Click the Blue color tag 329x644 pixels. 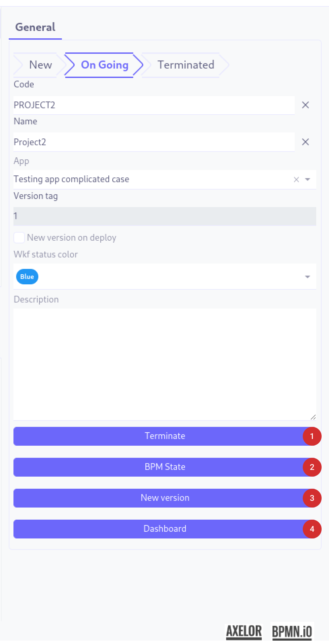coord(27,277)
